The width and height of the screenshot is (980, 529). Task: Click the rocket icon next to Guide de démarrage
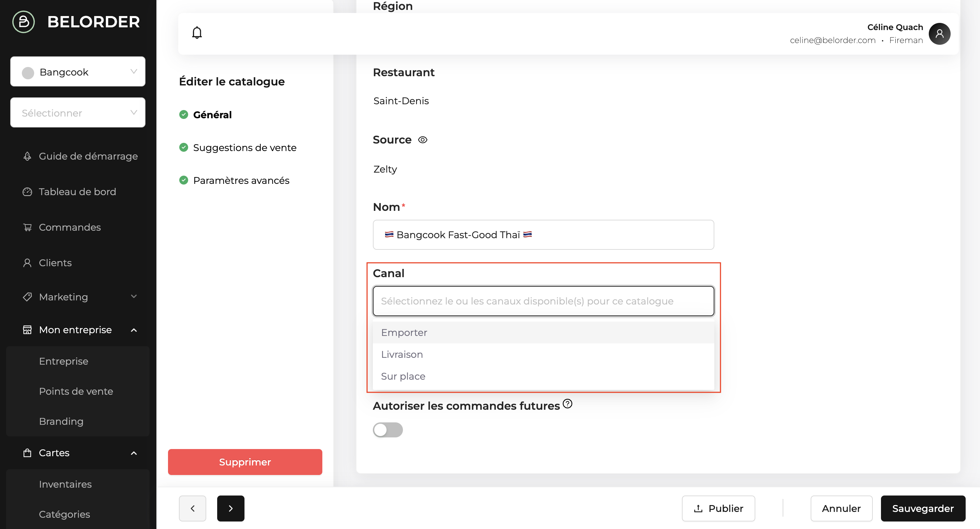coord(27,156)
